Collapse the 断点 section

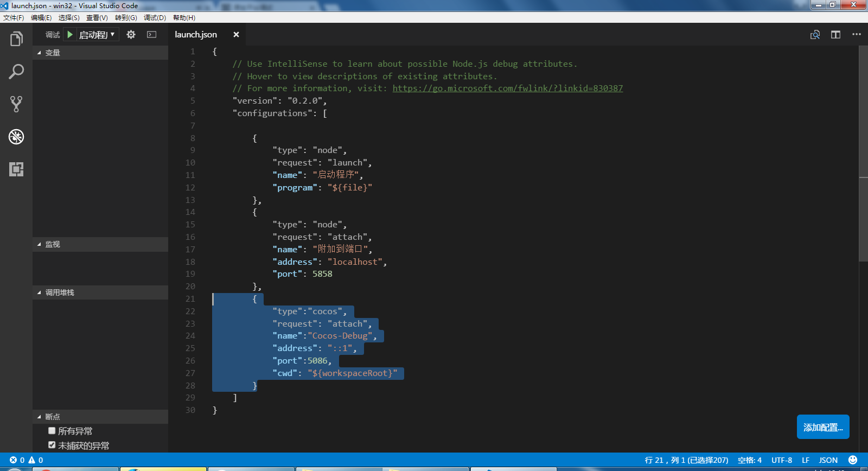[100, 417]
